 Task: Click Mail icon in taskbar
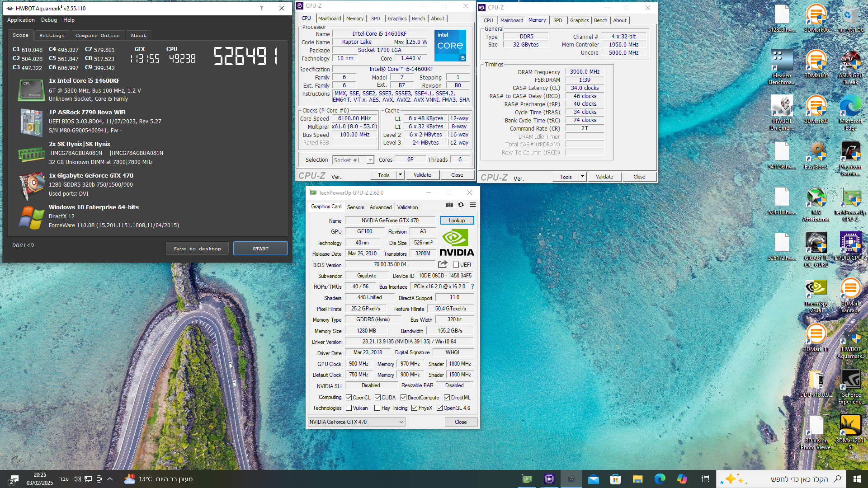(x=594, y=479)
